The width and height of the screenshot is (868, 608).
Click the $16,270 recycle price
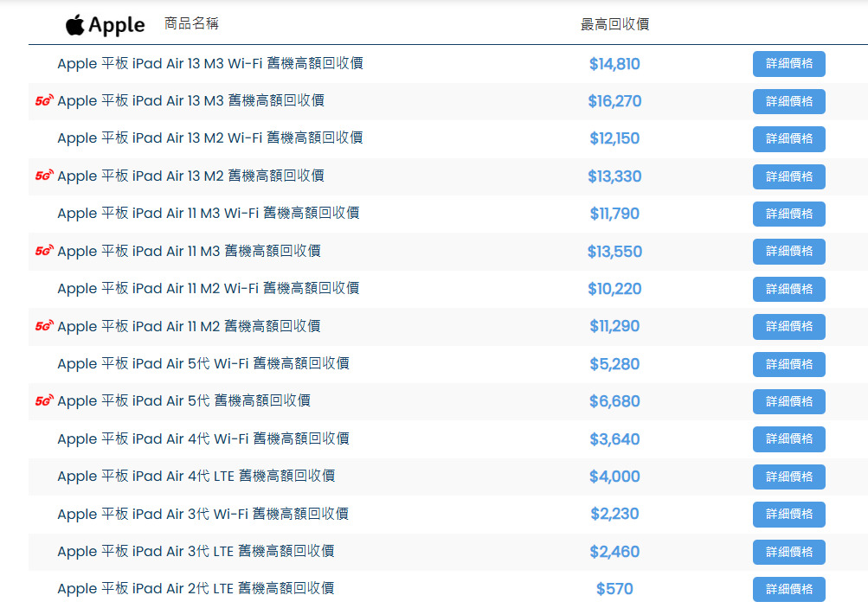pos(614,101)
